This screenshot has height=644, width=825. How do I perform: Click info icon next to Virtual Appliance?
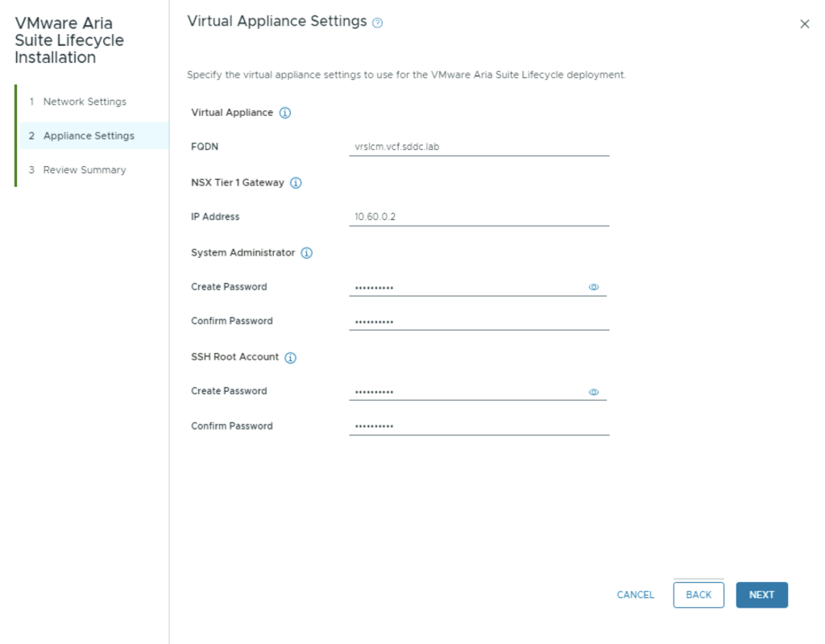point(284,113)
